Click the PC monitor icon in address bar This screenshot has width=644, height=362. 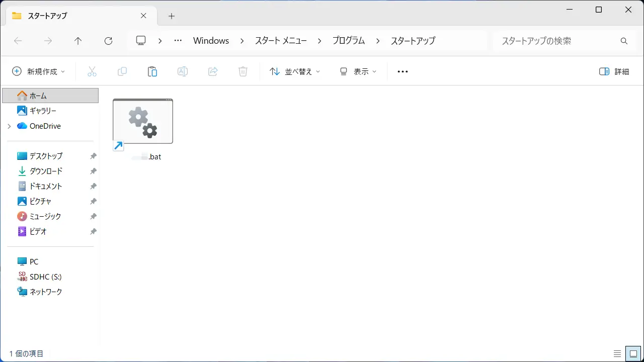point(141,41)
